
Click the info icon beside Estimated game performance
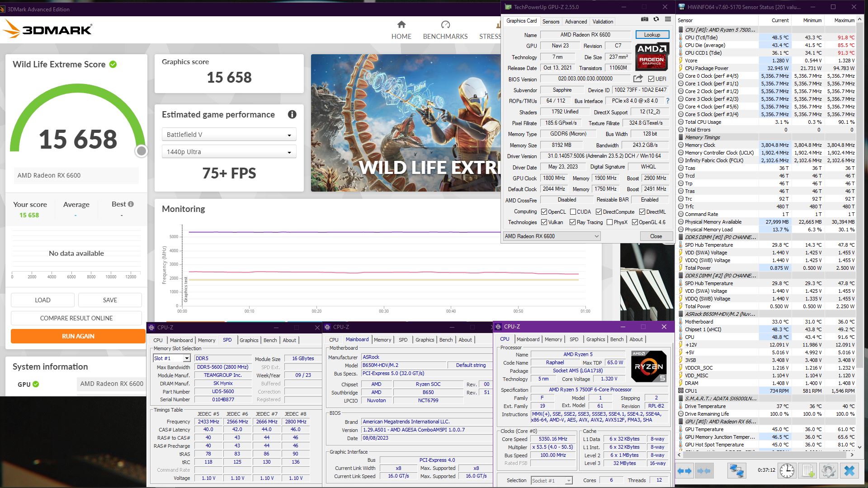292,115
